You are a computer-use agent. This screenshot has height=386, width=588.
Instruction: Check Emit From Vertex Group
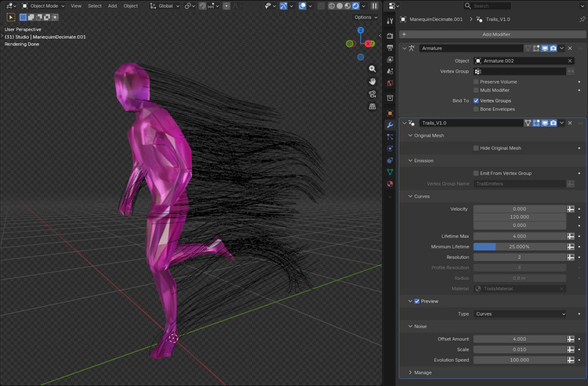pyautogui.click(x=476, y=173)
